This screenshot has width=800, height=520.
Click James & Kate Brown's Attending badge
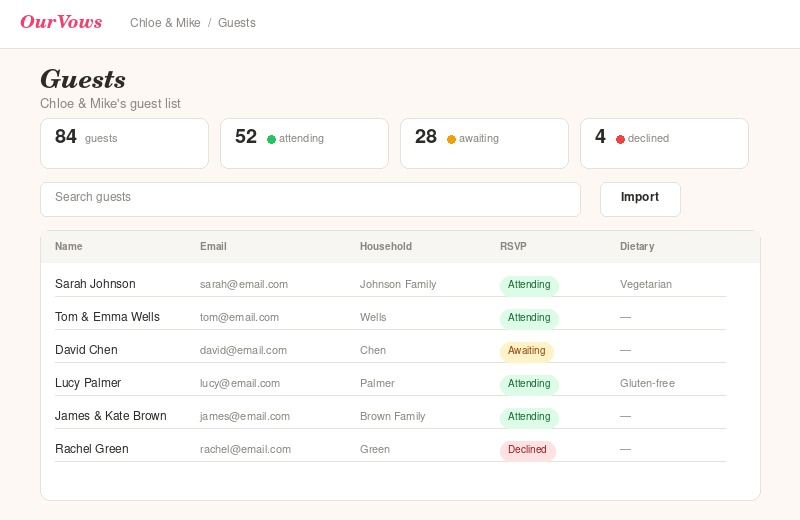pos(529,417)
